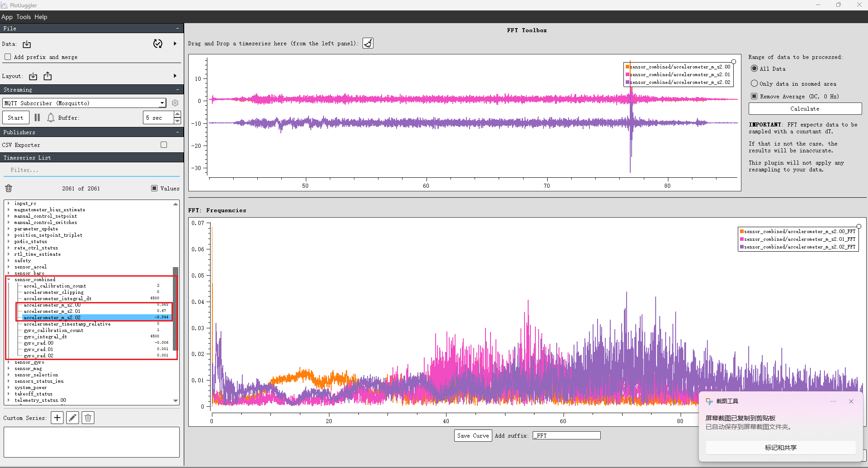The height and width of the screenshot is (468, 868).
Task: Expand the sensor_gyro tree node
Action: pyautogui.click(x=9, y=362)
